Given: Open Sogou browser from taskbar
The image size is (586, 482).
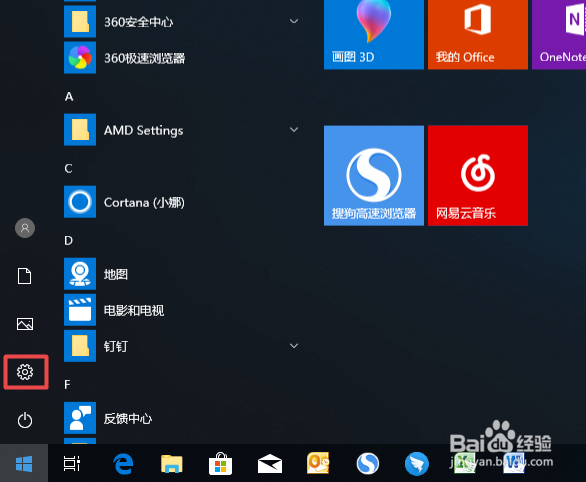Looking at the screenshot, I should [x=368, y=463].
